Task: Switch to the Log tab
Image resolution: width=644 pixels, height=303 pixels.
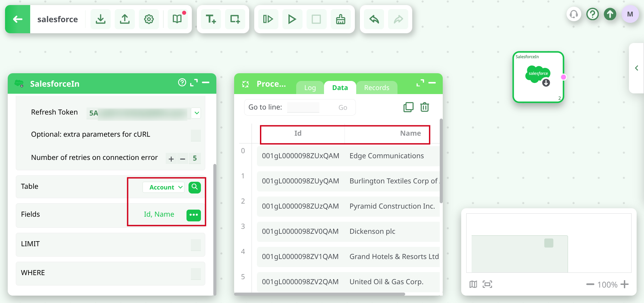Action: point(310,88)
